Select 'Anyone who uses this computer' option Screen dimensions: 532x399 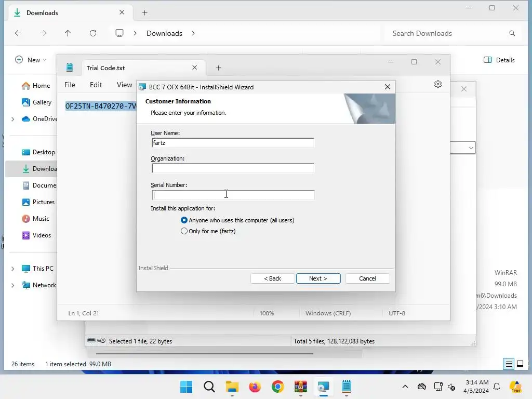click(x=237, y=220)
